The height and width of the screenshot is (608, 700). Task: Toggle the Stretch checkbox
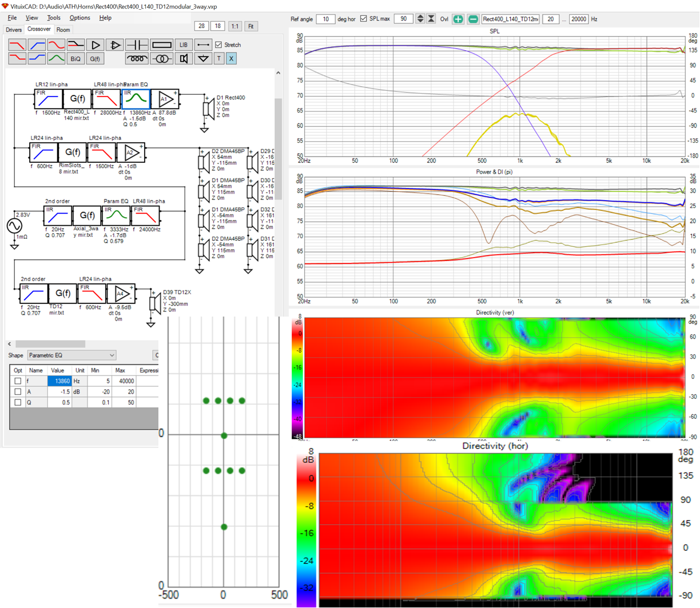coord(218,45)
